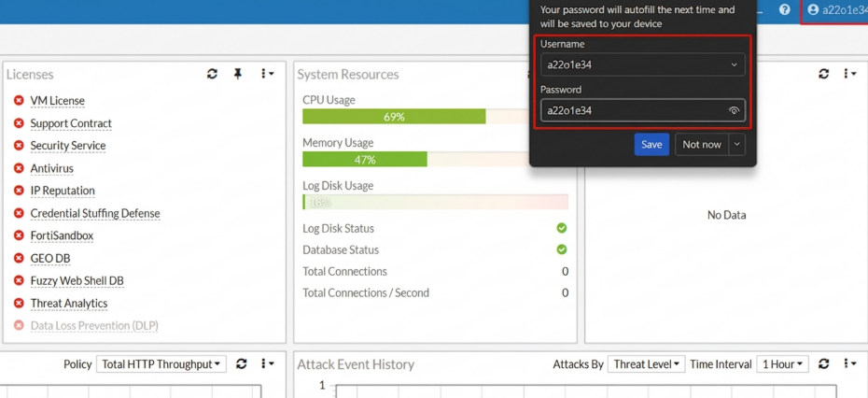Open the a22o1e34 user account menu
Screen dimensions: 868x398
[x=837, y=10]
